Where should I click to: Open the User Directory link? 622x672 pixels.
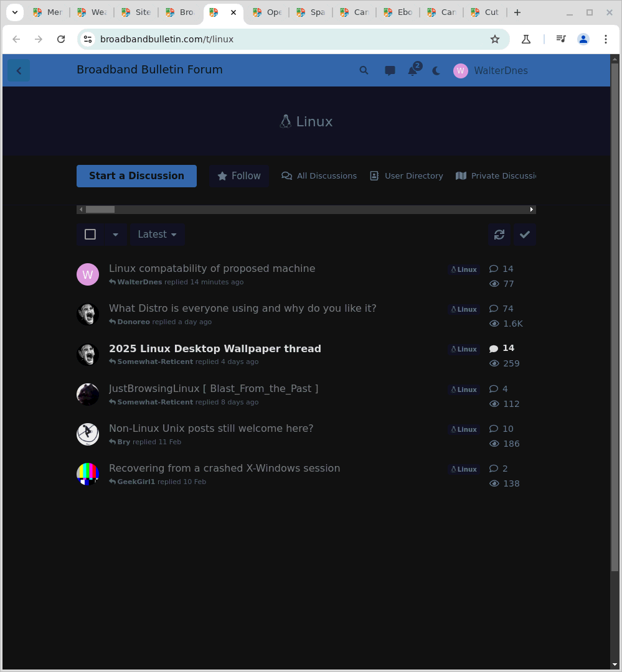click(407, 175)
